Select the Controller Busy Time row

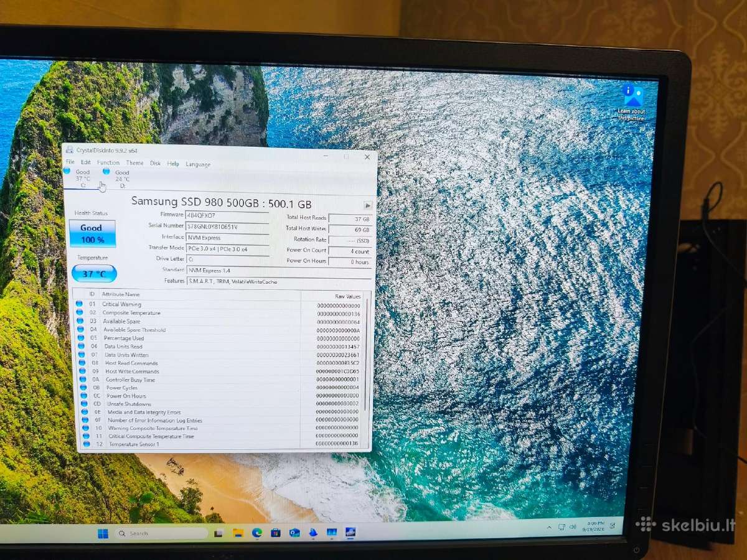pos(219,379)
